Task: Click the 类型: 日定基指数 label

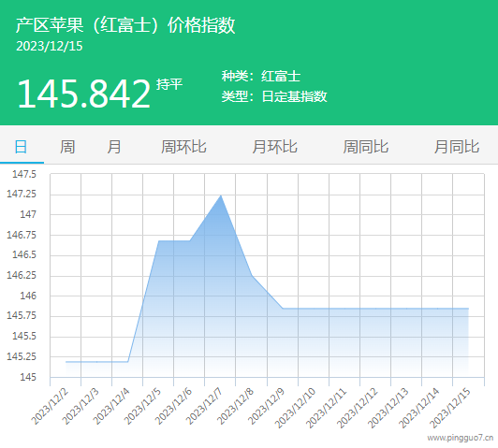Action: [x=274, y=96]
